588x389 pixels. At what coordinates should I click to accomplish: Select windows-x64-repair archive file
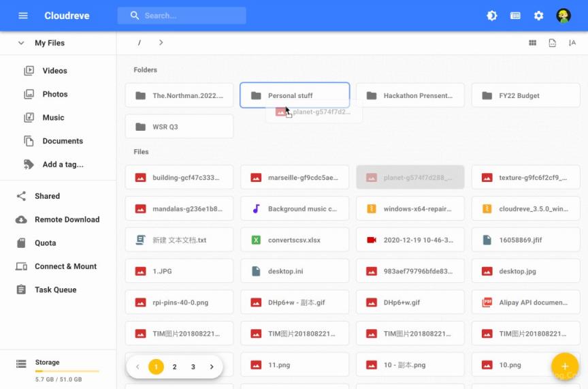coord(410,208)
